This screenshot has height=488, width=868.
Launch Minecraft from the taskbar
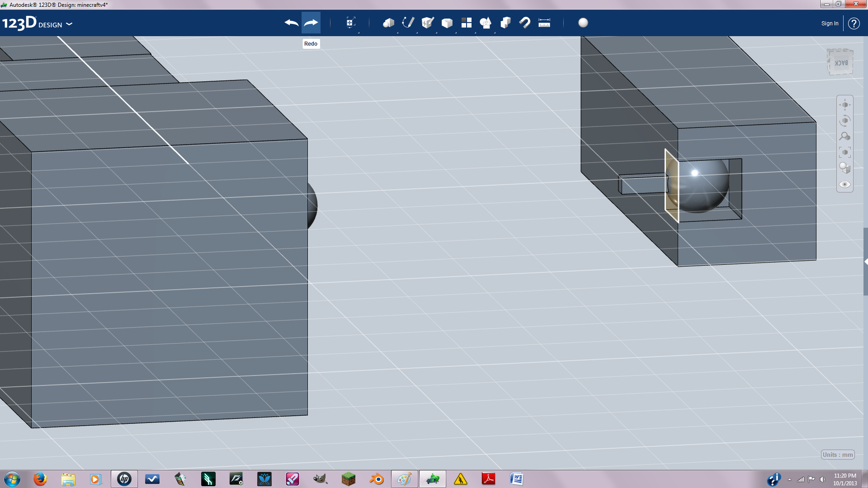(348, 479)
